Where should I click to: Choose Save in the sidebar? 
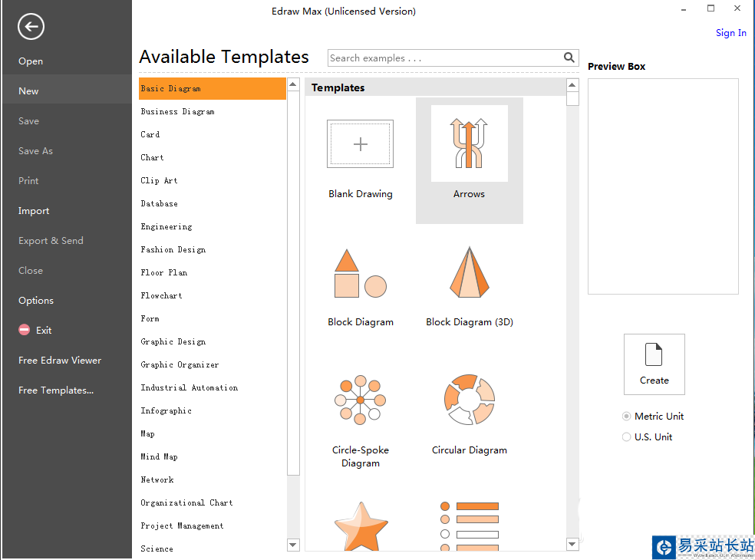29,121
